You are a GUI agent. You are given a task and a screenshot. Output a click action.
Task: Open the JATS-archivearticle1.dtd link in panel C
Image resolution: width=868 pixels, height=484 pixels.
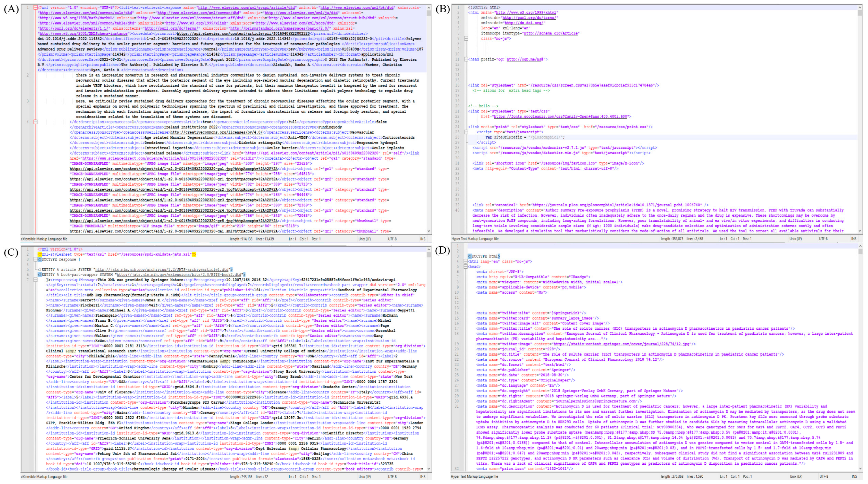(x=162, y=270)
